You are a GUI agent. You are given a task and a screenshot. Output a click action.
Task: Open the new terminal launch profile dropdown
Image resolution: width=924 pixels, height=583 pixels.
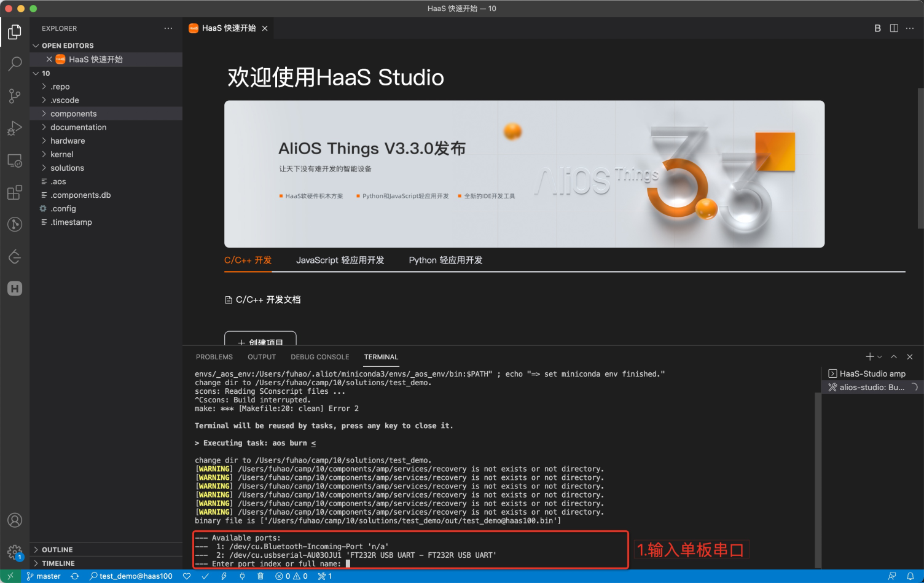pyautogui.click(x=880, y=357)
